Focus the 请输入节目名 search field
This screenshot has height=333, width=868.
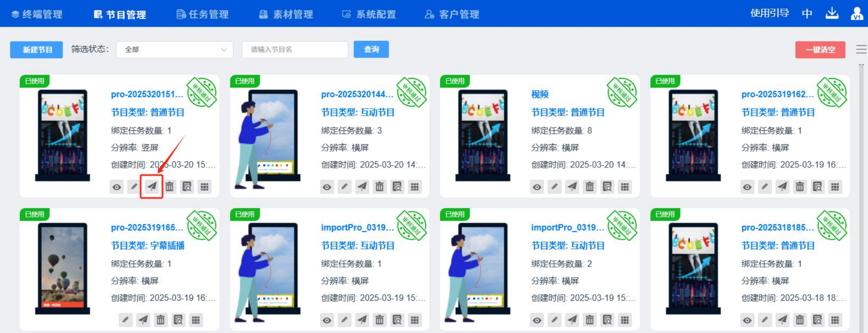[x=295, y=50]
